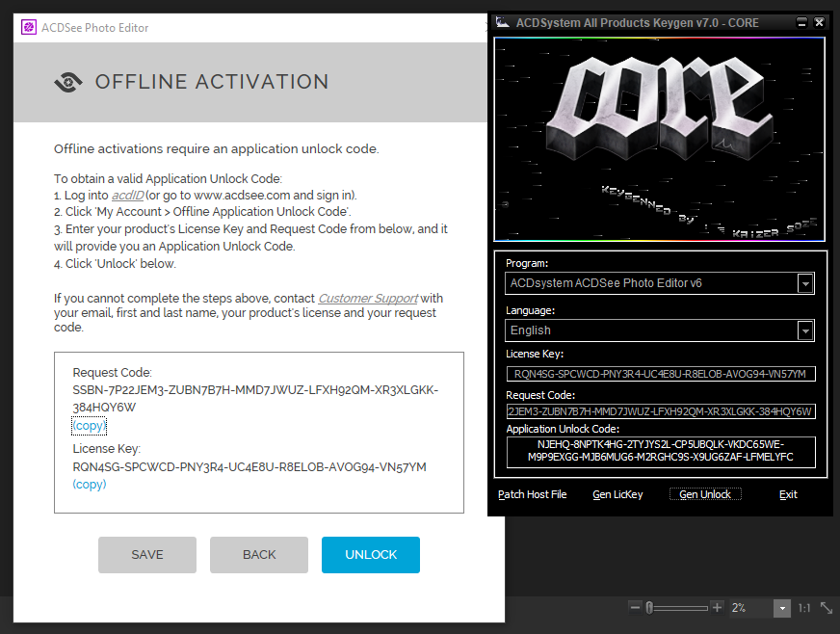Click the 'Program:' label in keygen
This screenshot has width=840, height=634.
(x=527, y=263)
